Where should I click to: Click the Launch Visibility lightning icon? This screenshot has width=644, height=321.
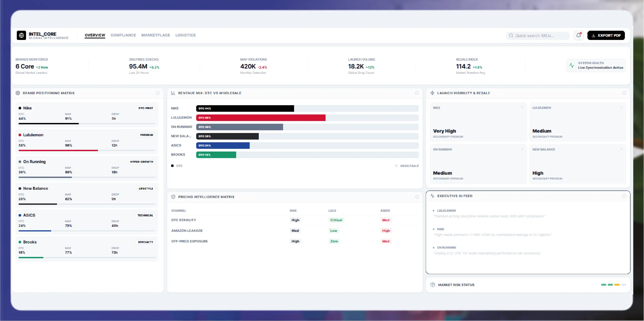click(432, 93)
